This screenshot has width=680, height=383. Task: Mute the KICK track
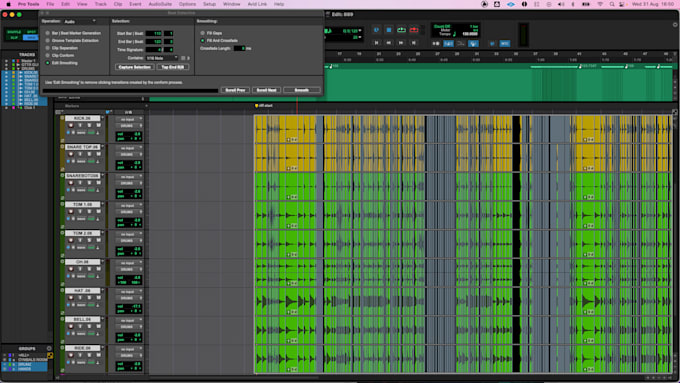point(98,125)
